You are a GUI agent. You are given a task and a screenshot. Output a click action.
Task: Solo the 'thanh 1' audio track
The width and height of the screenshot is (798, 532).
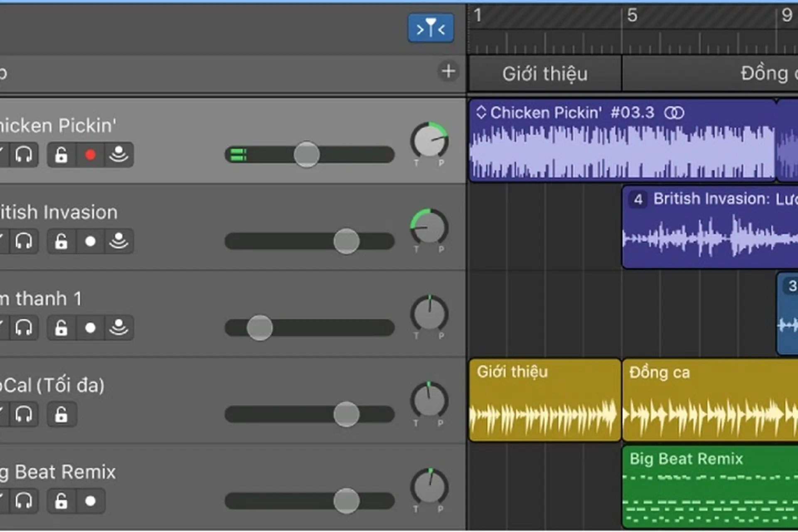[x=23, y=328]
